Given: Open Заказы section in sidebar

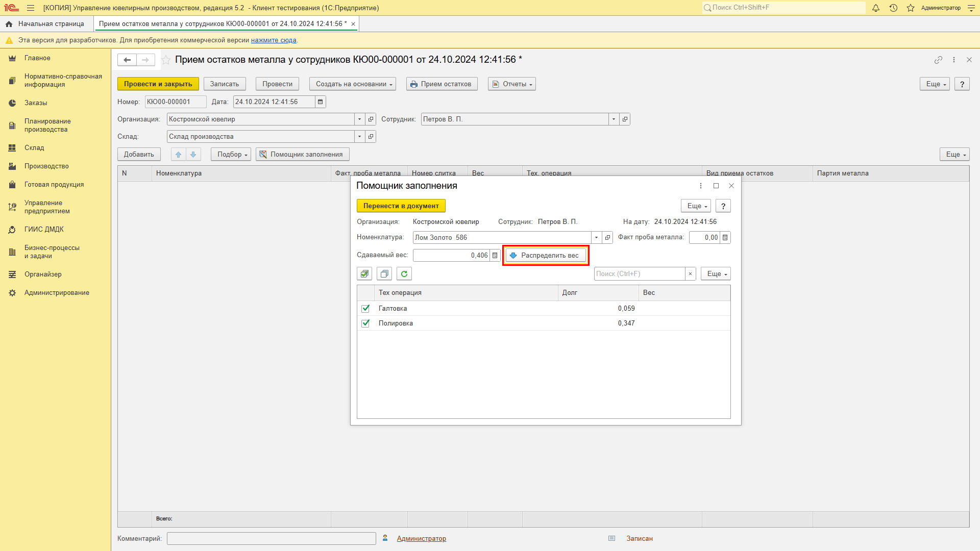Looking at the screenshot, I should click(36, 103).
